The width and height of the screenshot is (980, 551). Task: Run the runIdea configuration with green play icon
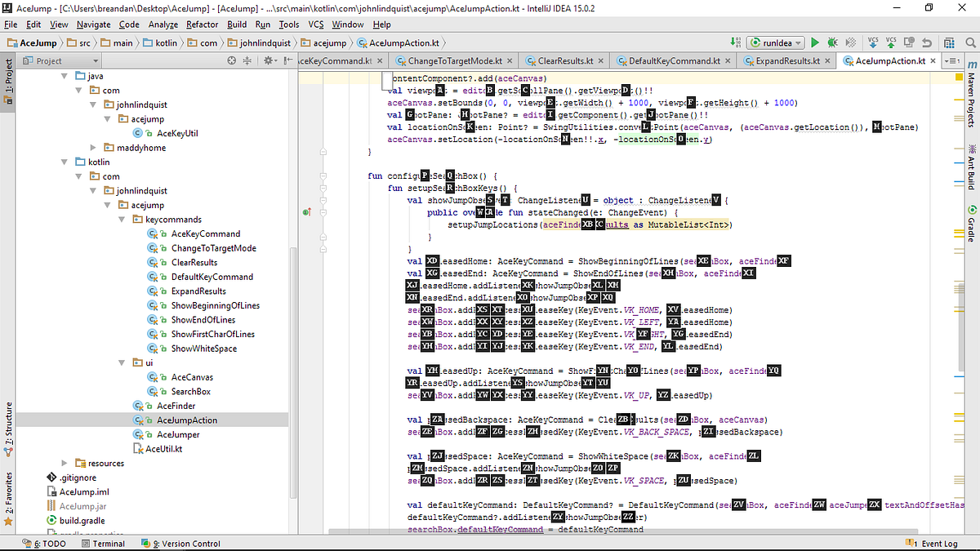[x=815, y=42]
